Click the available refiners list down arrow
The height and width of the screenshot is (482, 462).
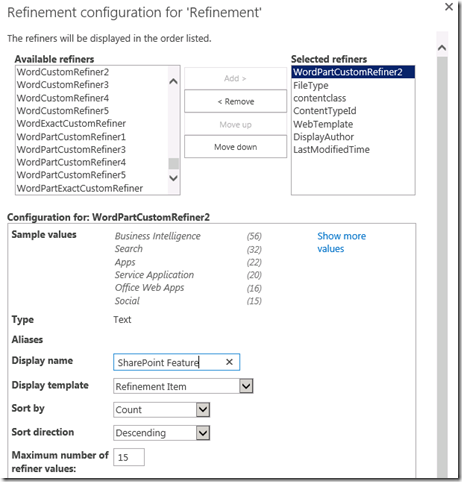(x=173, y=178)
